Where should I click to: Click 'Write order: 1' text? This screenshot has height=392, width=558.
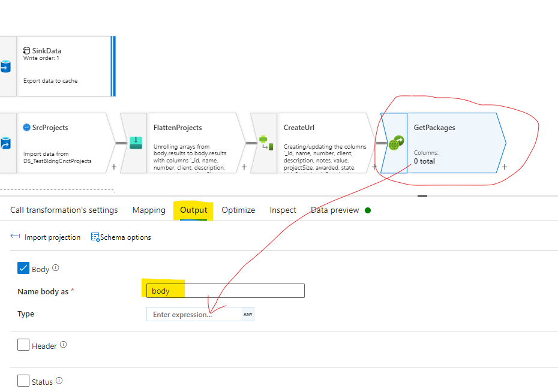[41, 58]
